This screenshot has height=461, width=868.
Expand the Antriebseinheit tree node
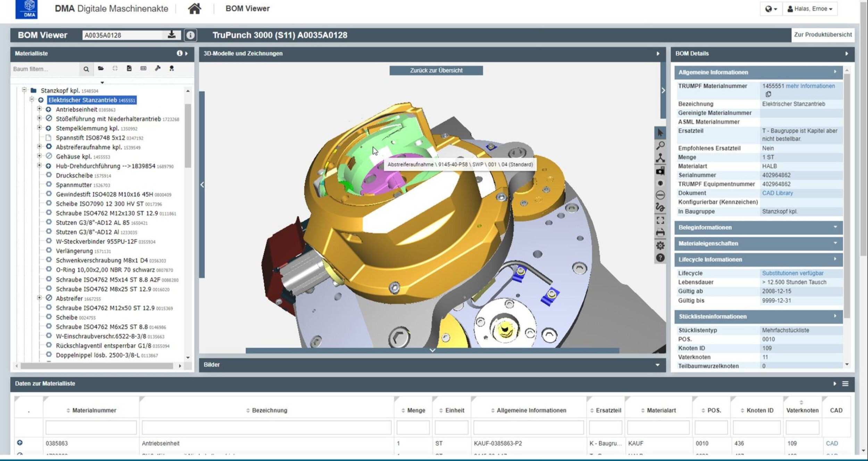39,109
